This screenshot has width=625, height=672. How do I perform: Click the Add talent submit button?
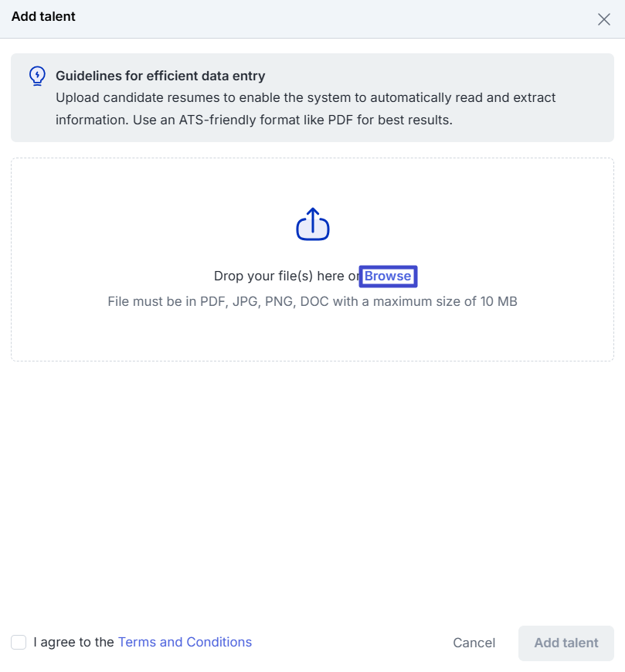(x=566, y=643)
